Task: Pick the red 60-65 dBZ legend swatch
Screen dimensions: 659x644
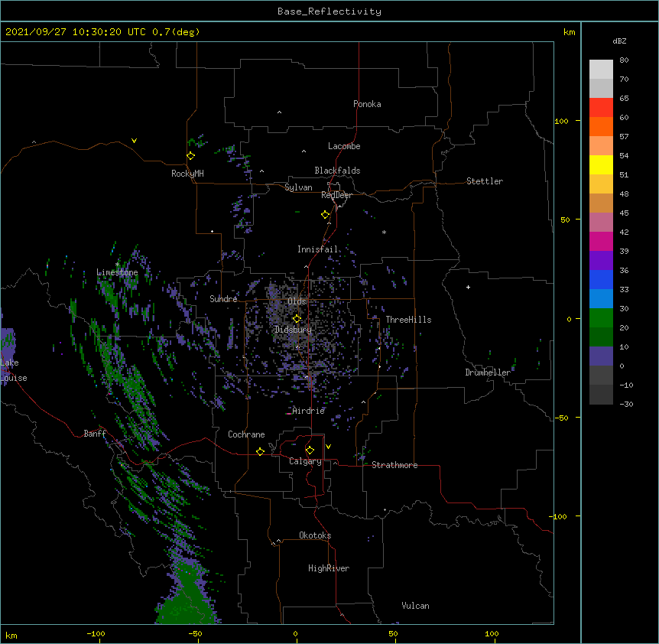Action: 601,108
